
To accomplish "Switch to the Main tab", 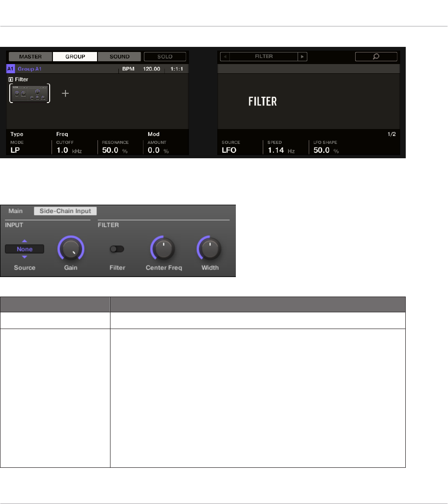I will pos(15,211).
